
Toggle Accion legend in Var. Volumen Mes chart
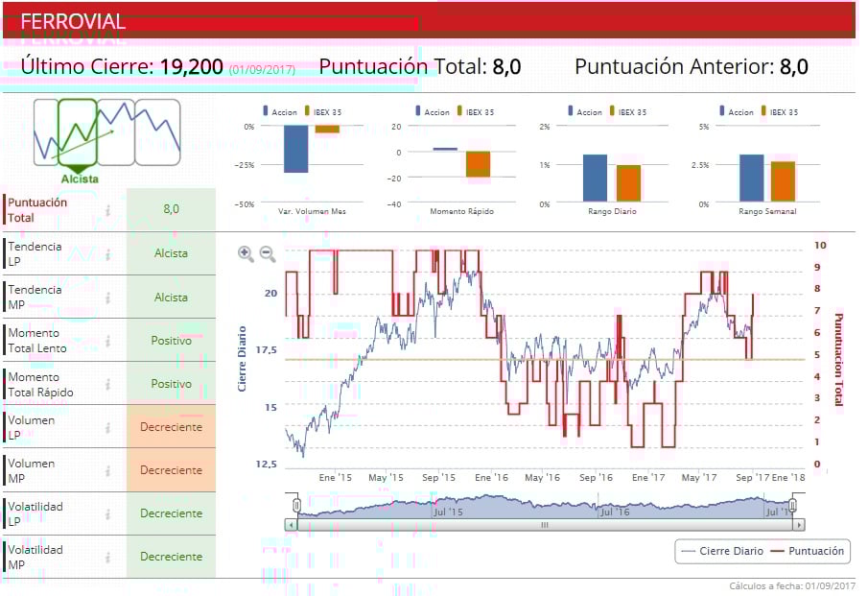click(x=280, y=111)
